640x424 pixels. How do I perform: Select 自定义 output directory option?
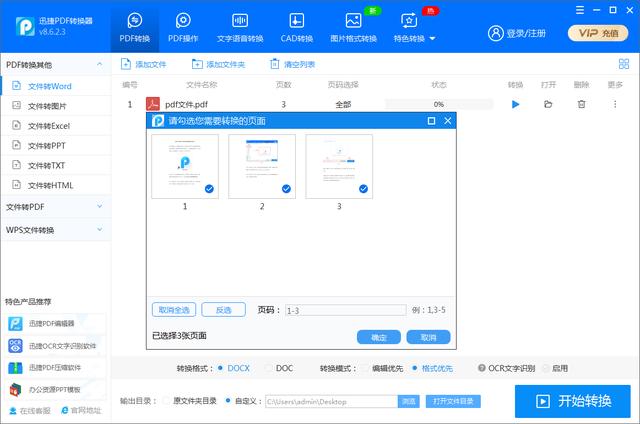(x=228, y=401)
